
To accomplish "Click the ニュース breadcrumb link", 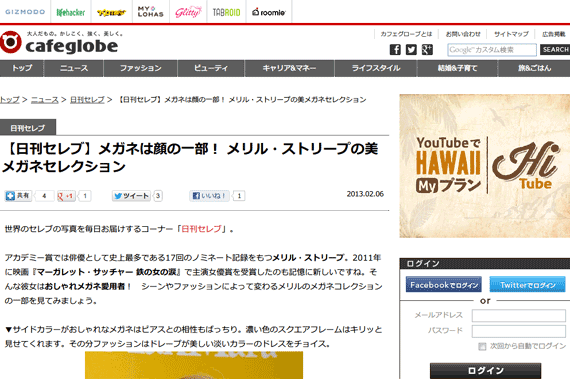I will (45, 100).
